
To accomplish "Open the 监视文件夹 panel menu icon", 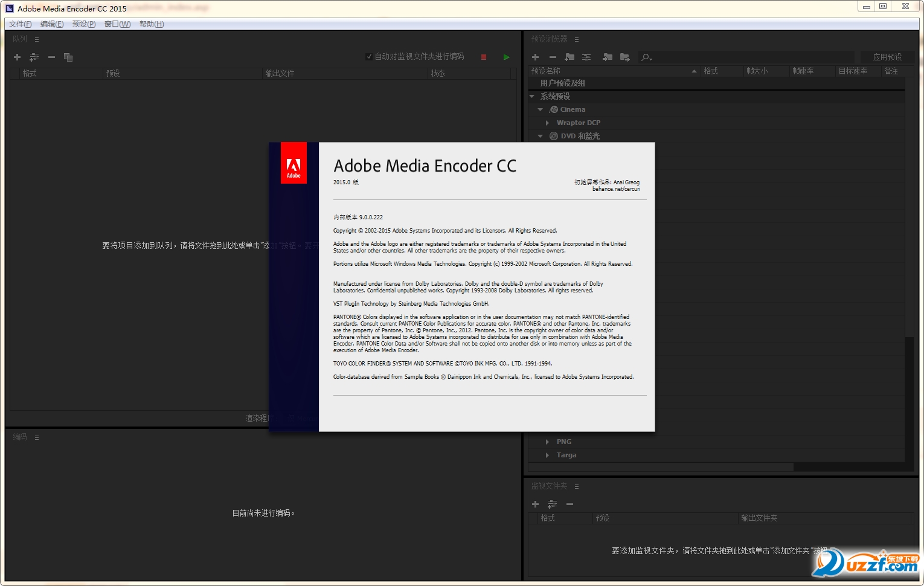I will [x=577, y=486].
